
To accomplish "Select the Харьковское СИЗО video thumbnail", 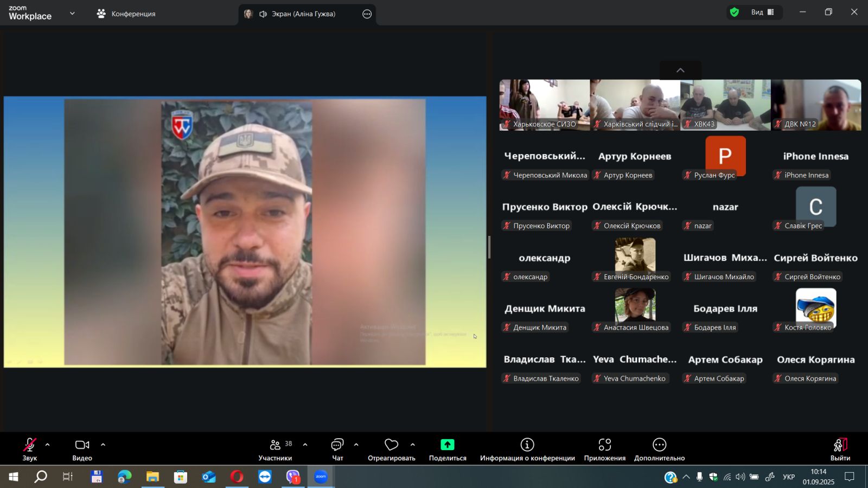I will pos(544,105).
